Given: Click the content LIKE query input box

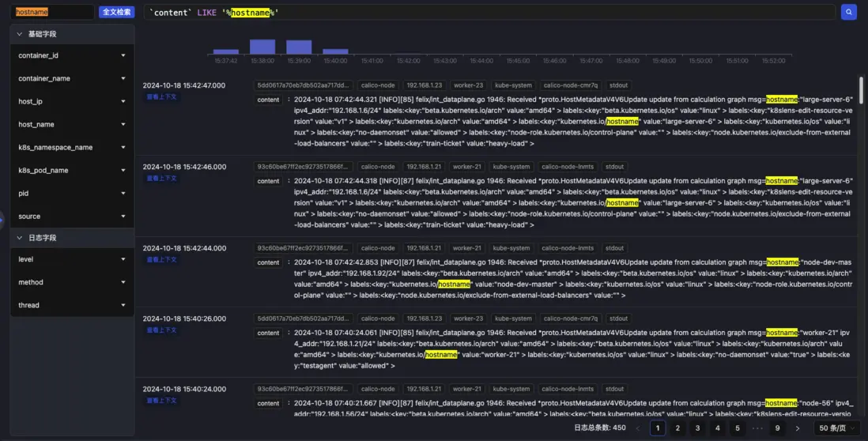Looking at the screenshot, I should click(x=489, y=12).
